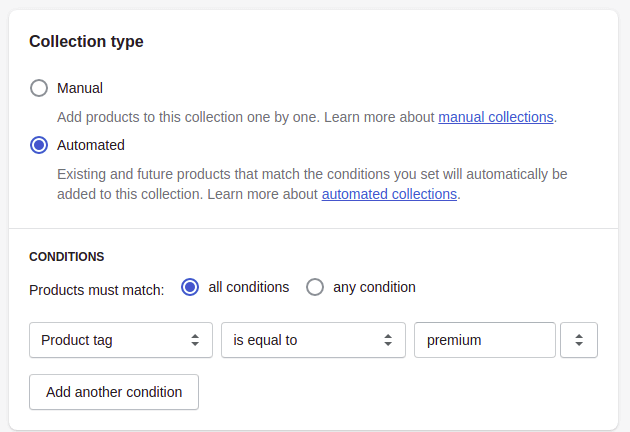The width and height of the screenshot is (630, 432).
Task: Expand the "is equal to" dropdown
Action: [x=312, y=340]
